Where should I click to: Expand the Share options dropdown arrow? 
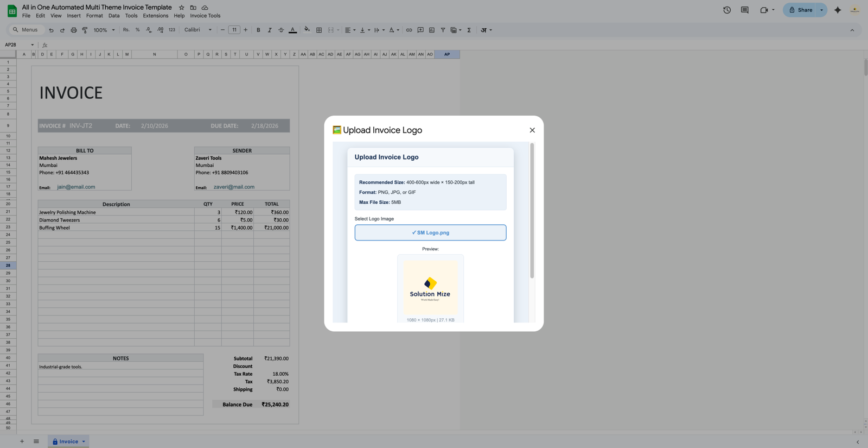click(821, 10)
